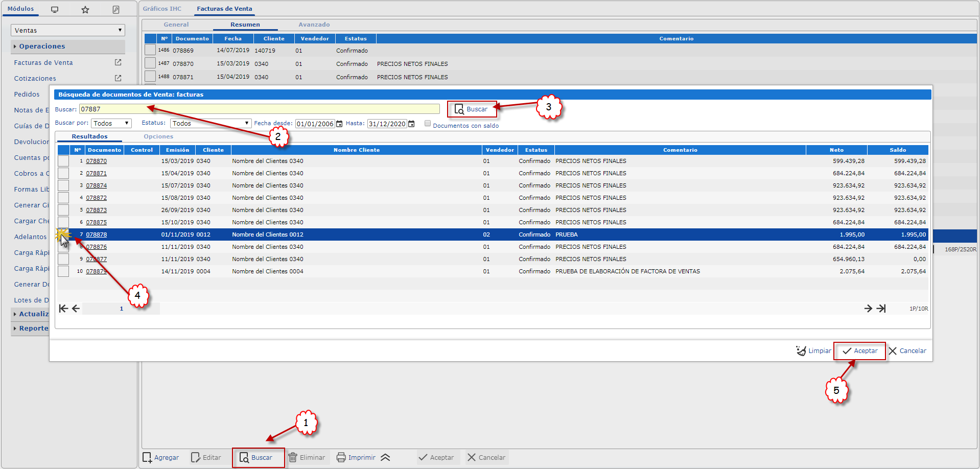Viewport: 980px width, 469px height.
Task: Open the Ventas module dropdown
Action: (68, 30)
